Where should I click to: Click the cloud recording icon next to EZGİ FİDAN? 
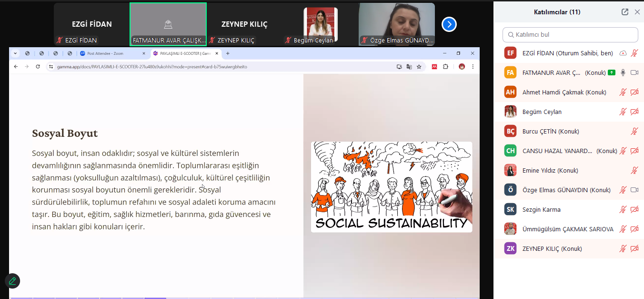click(x=623, y=53)
